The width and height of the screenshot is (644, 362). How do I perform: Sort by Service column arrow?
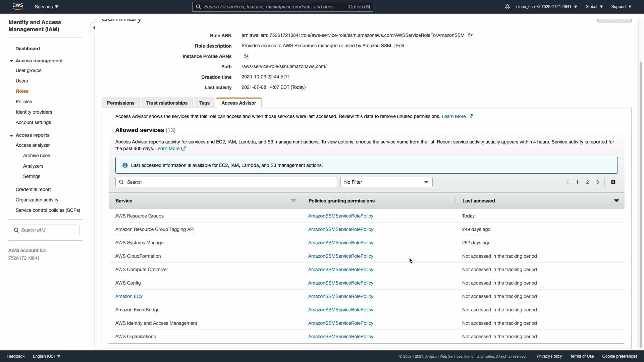293,201
